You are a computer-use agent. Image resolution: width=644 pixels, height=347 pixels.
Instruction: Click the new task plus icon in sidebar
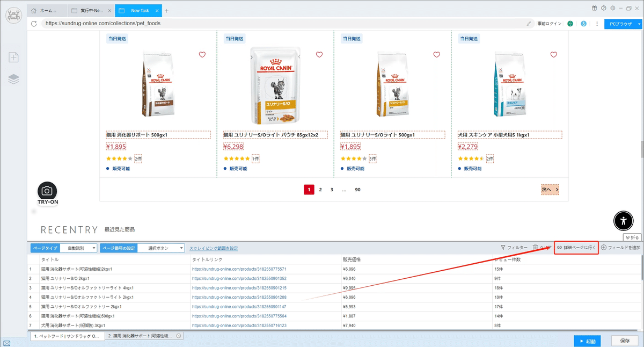(x=13, y=57)
